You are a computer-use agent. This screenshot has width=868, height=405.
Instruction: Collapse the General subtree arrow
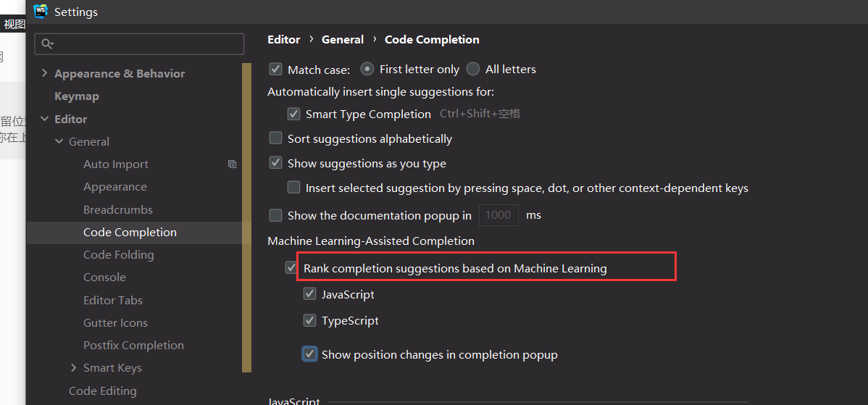click(59, 141)
